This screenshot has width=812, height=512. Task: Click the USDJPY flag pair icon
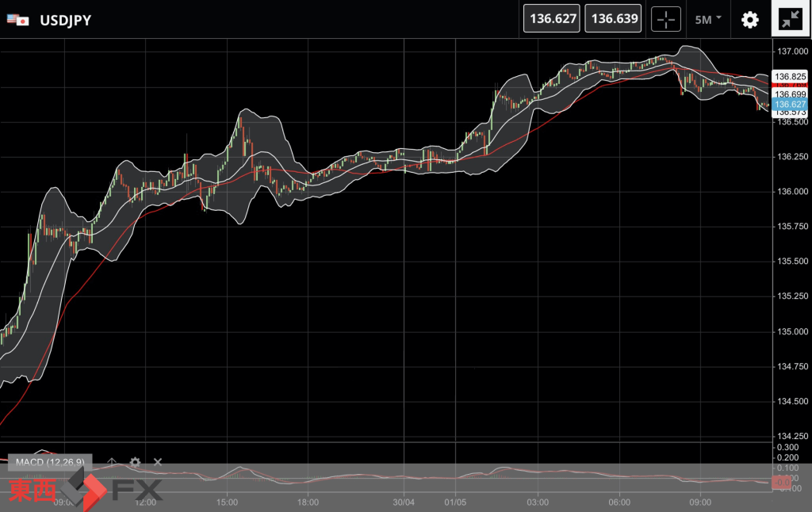pyautogui.click(x=17, y=20)
